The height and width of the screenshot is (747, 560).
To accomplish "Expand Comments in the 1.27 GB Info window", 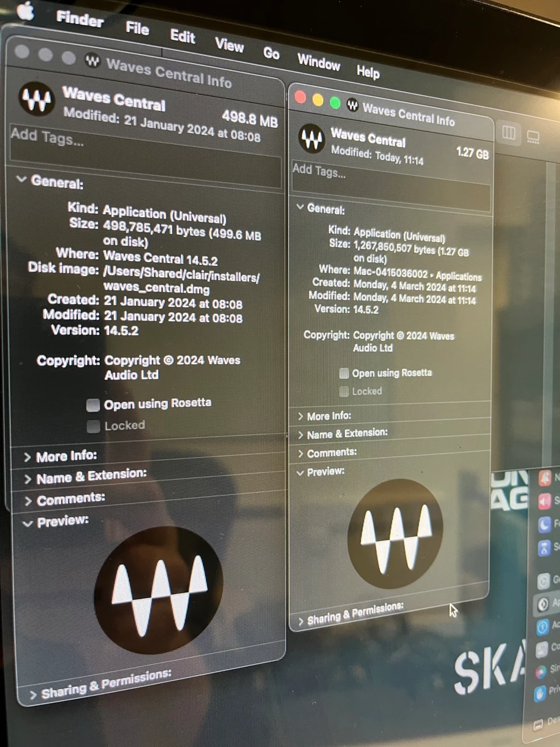I will 300,453.
